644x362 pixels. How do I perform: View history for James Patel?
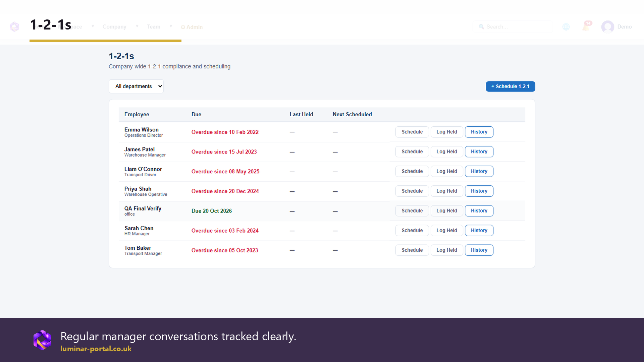point(479,152)
